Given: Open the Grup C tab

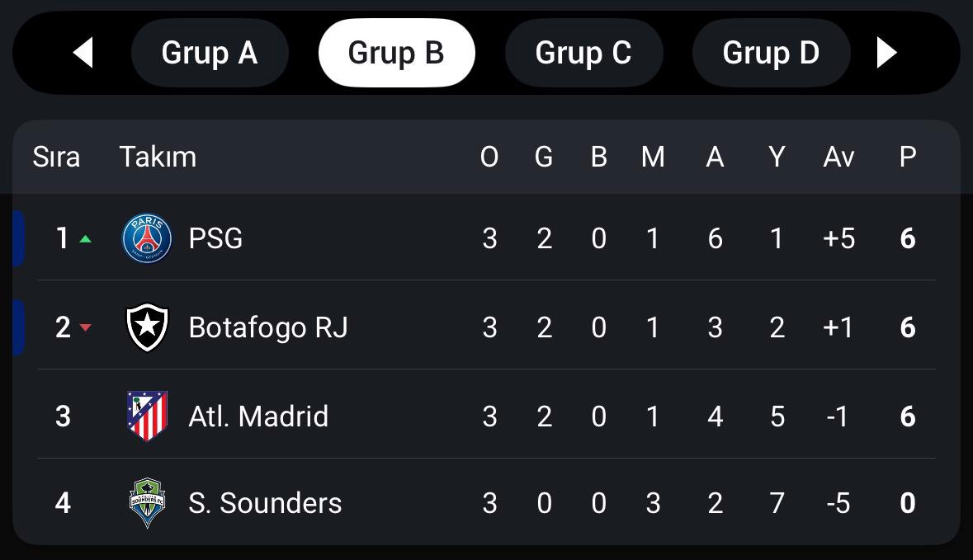Looking at the screenshot, I should point(584,53).
